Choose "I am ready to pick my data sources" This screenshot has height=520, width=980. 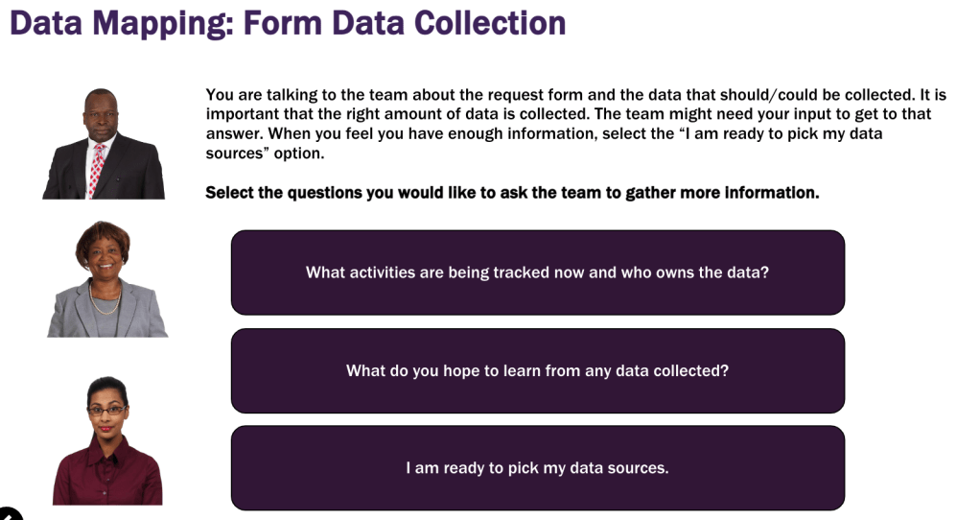[537, 468]
